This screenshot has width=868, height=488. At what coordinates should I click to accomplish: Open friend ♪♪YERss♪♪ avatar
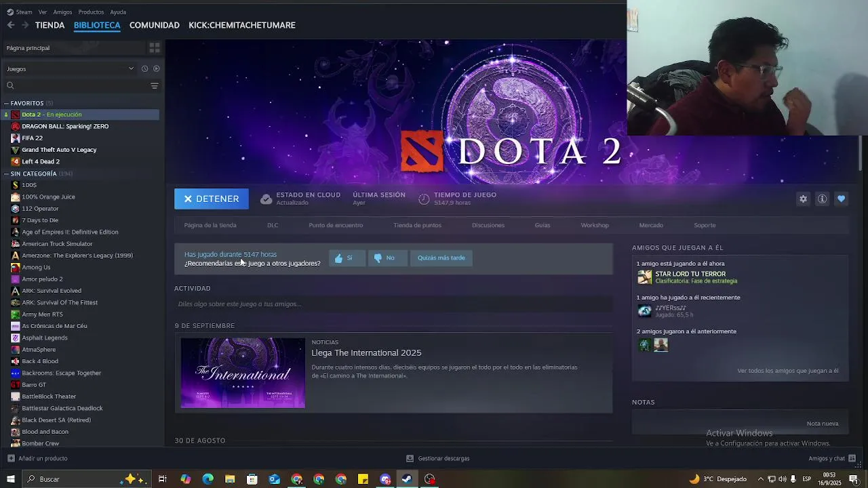(x=644, y=310)
